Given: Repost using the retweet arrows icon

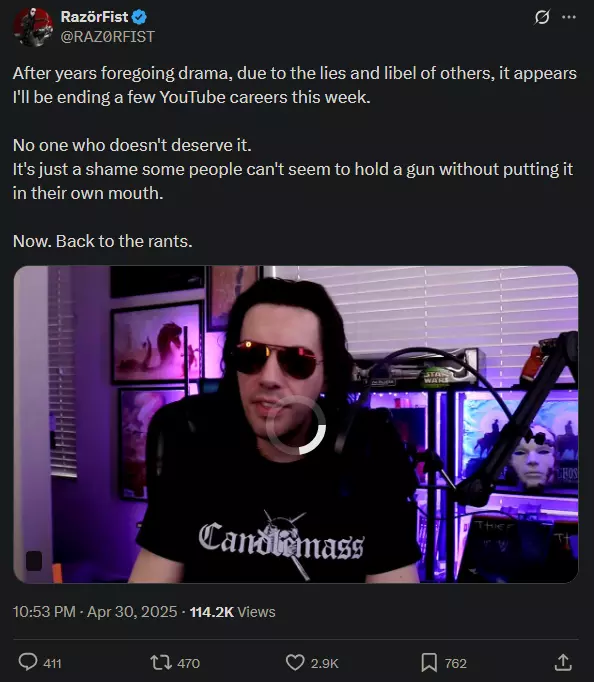Looking at the screenshot, I should [161, 662].
